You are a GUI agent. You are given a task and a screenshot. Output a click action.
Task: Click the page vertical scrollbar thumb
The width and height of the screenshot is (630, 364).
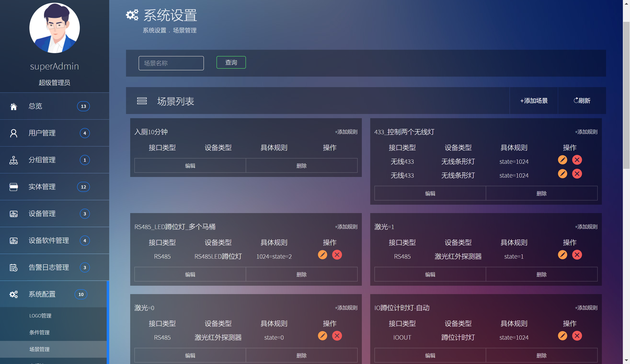(x=626, y=95)
